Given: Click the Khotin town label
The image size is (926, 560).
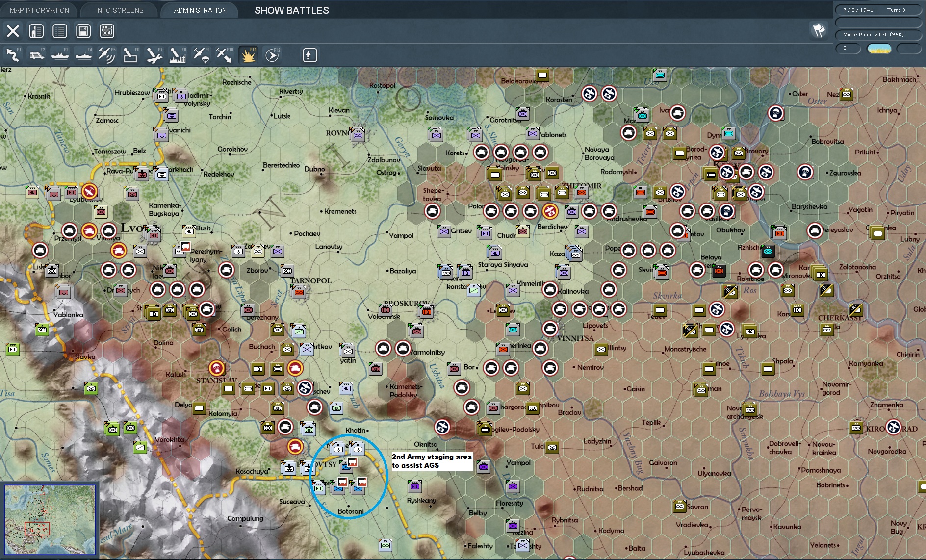Looking at the screenshot, I should point(355,430).
